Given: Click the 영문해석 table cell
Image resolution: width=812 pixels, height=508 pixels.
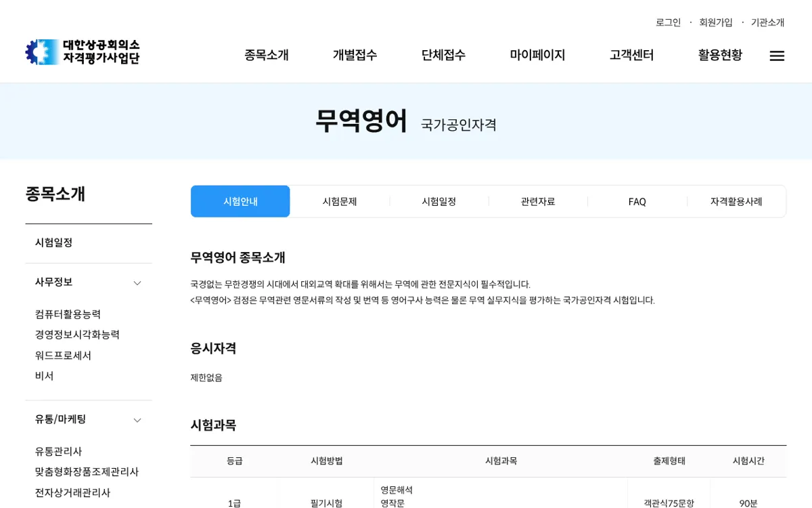Looking at the screenshot, I should pos(397,490).
